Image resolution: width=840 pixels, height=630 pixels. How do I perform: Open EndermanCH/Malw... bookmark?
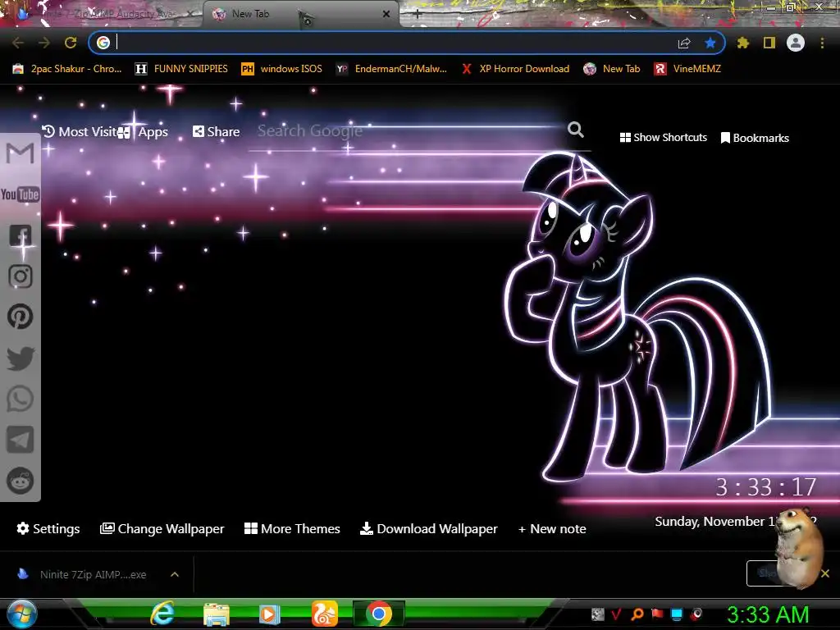click(391, 69)
